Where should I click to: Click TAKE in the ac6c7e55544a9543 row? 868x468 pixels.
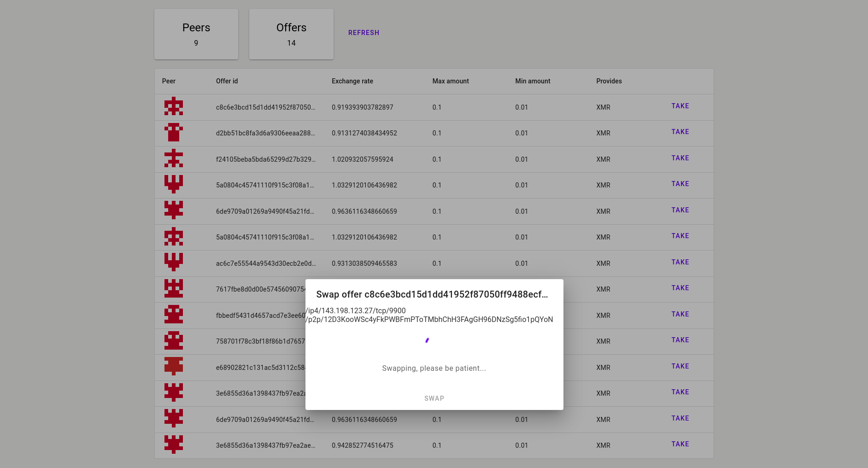point(680,262)
